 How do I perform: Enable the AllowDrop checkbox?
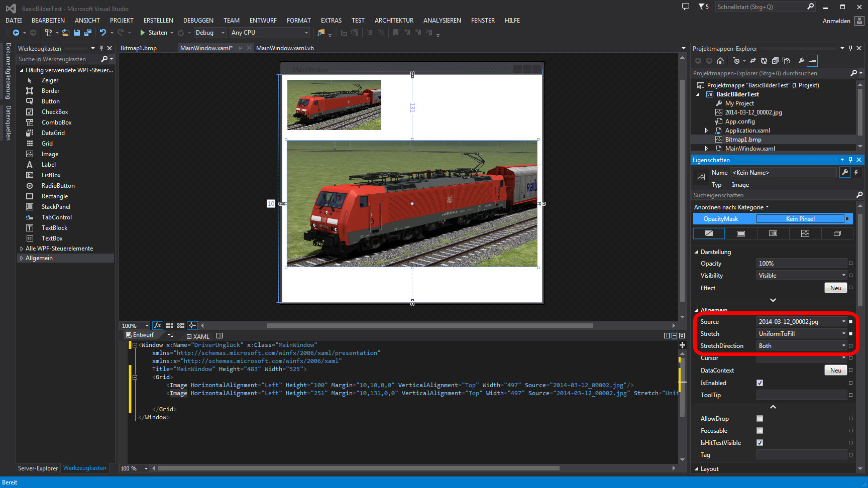[759, 418]
